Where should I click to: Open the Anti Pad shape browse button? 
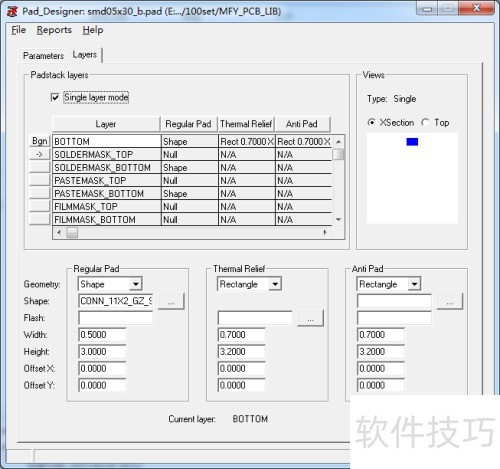click(450, 301)
